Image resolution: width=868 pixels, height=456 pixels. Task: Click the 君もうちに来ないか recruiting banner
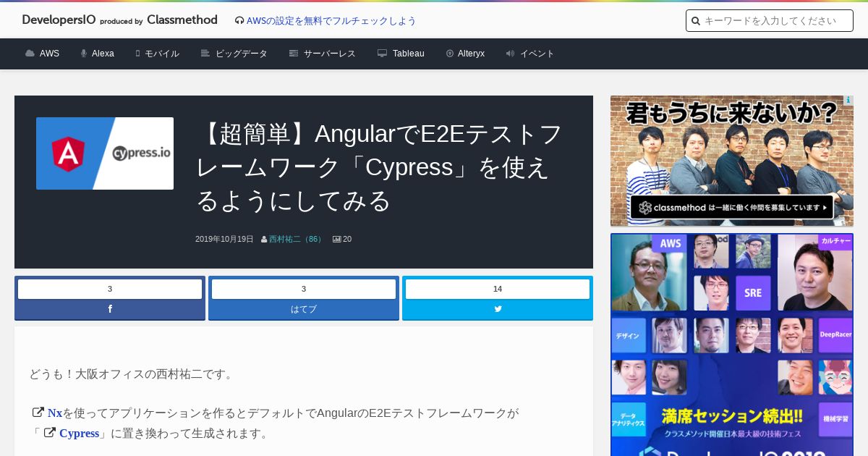pyautogui.click(x=732, y=161)
